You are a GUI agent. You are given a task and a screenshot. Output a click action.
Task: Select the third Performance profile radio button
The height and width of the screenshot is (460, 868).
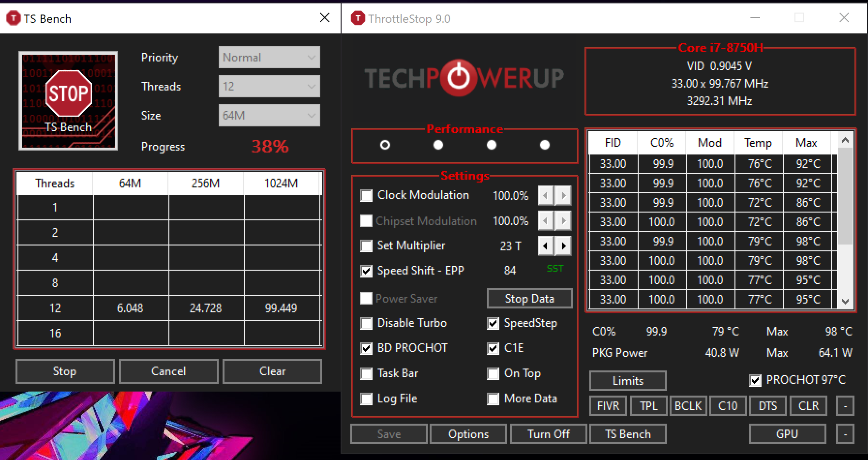click(492, 145)
